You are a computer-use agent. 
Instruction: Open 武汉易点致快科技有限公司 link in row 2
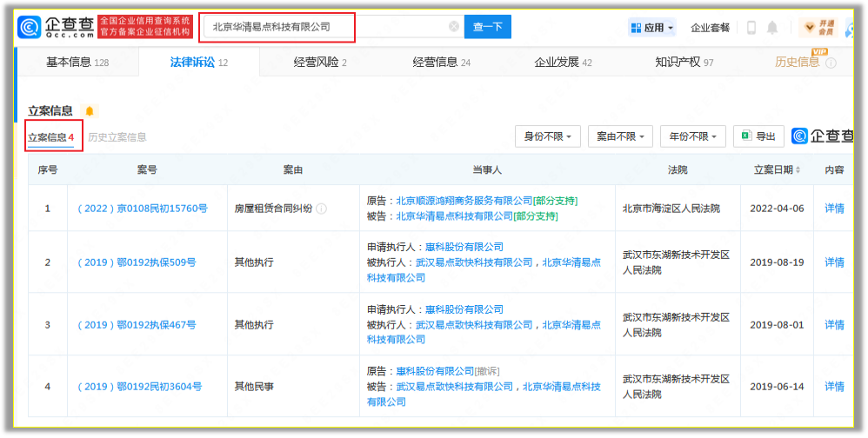pyautogui.click(x=474, y=262)
